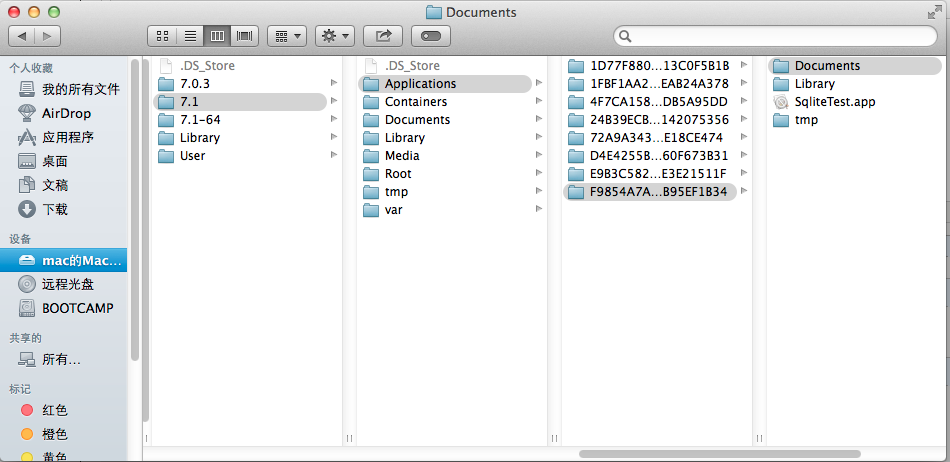
Task: Select folder 1FBF1AA2…EAB24A378
Action: (x=652, y=84)
